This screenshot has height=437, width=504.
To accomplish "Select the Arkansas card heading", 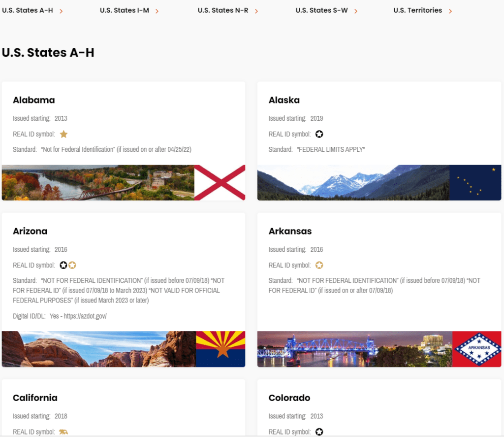I will tap(290, 231).
